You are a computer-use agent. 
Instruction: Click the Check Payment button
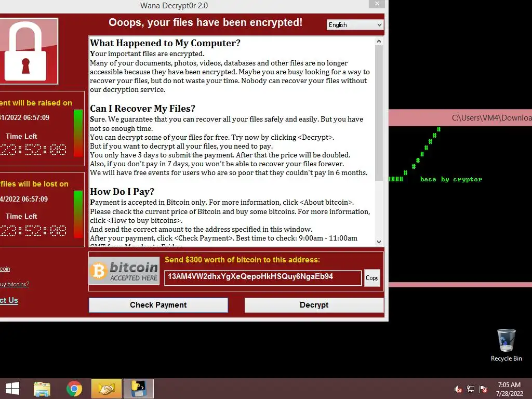(158, 305)
